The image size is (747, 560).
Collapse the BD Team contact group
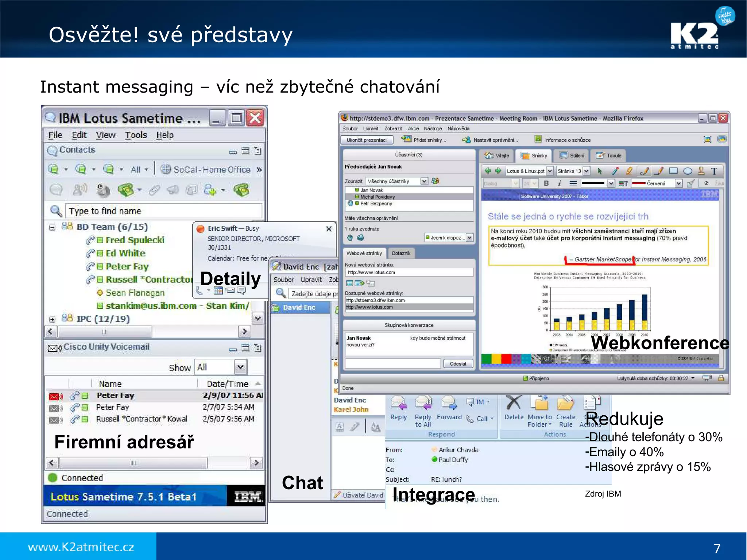tap(52, 227)
